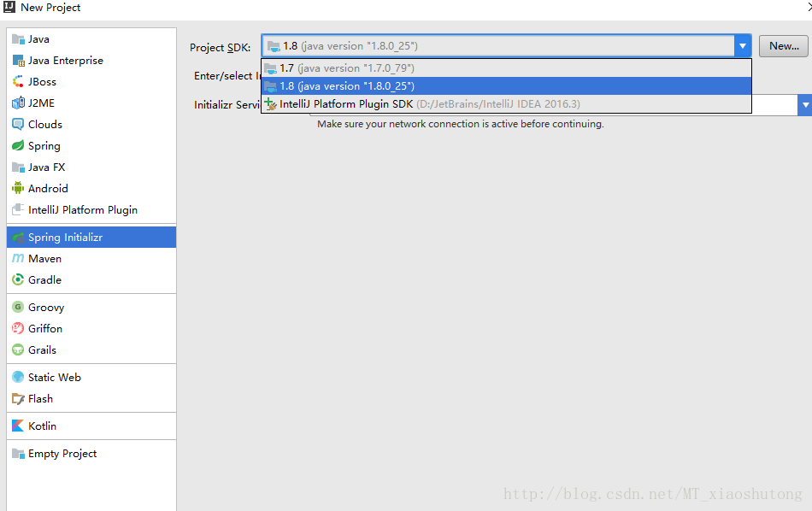Choose the Groovy project type
The width and height of the screenshot is (812, 511).
46,308
